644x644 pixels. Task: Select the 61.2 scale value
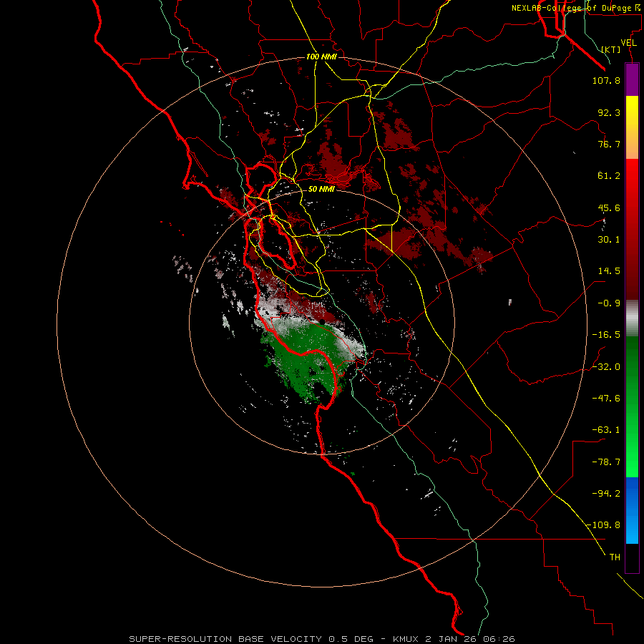click(609, 176)
